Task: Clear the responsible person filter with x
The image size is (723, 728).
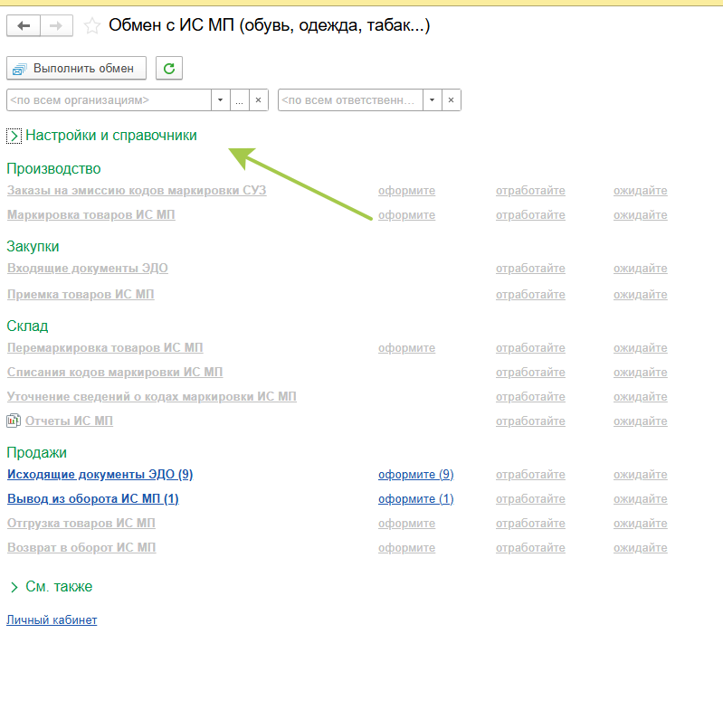Action: 451,99
